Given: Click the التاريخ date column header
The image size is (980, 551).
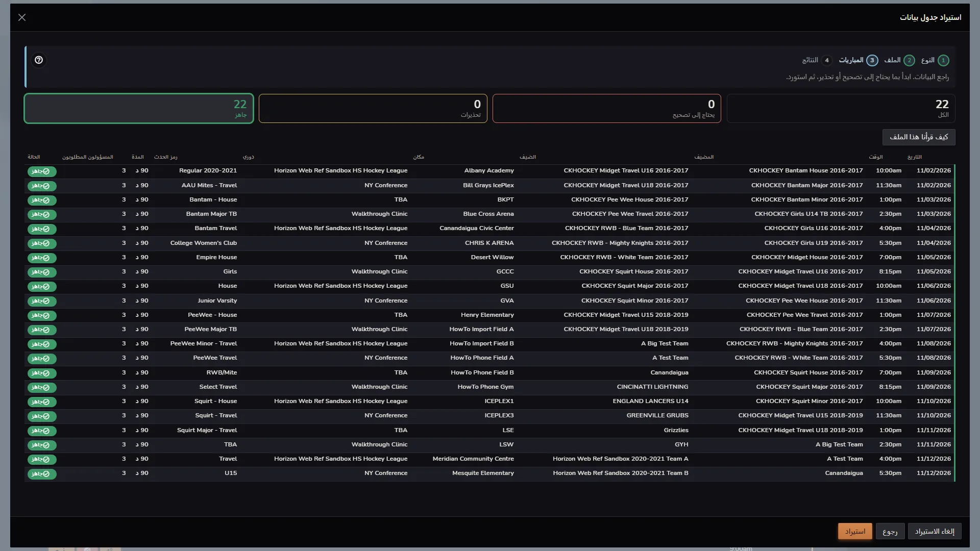Looking at the screenshot, I should (914, 157).
